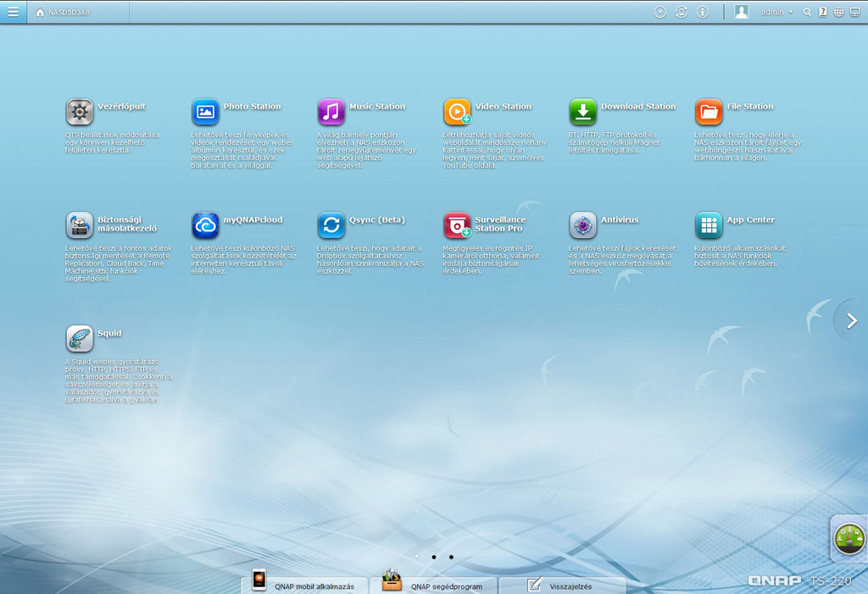This screenshot has height=594, width=868.
Task: Open the Antivirus app icon
Action: [583, 225]
